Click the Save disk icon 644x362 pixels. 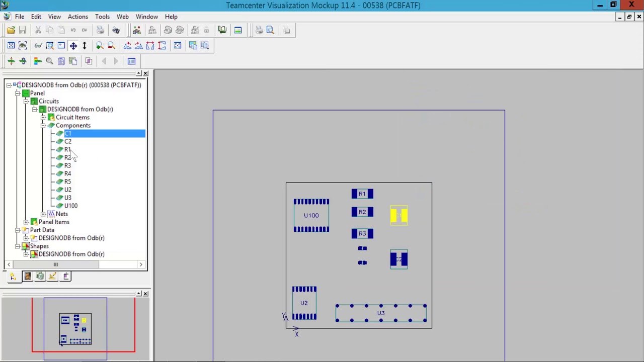(23, 30)
